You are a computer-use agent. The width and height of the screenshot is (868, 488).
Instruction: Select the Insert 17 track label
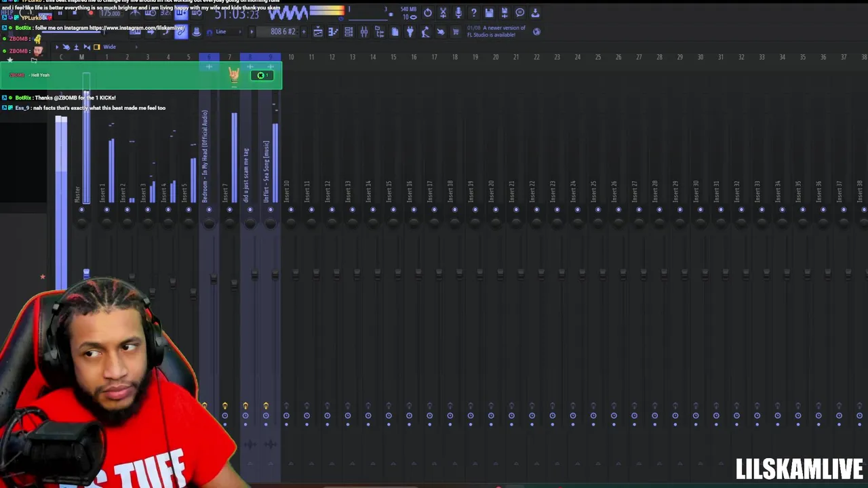click(430, 192)
